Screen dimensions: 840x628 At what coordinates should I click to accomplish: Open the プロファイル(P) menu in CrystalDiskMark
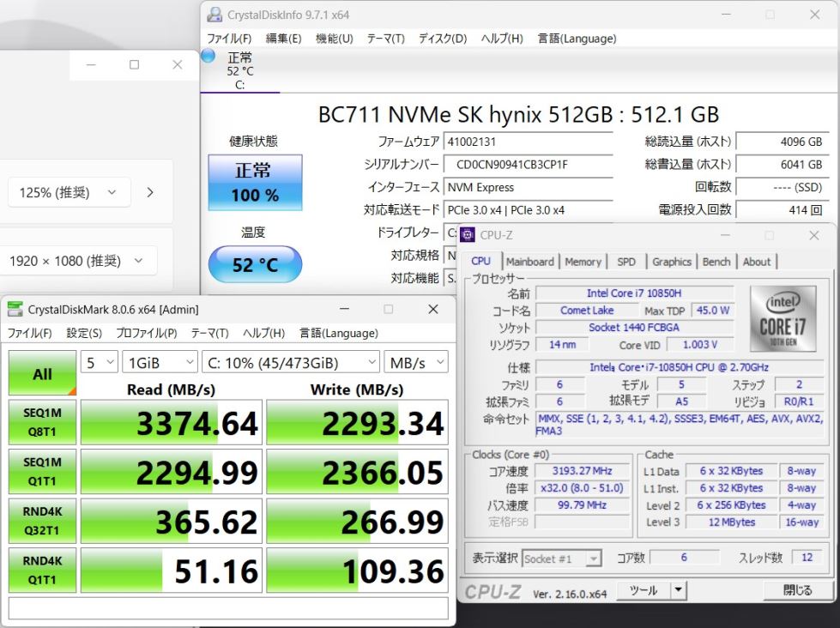pos(147,333)
